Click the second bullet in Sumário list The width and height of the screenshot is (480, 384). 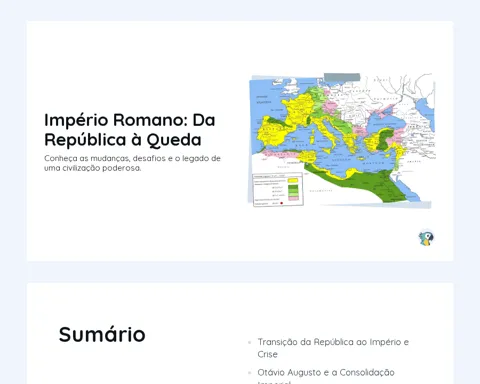250,373
